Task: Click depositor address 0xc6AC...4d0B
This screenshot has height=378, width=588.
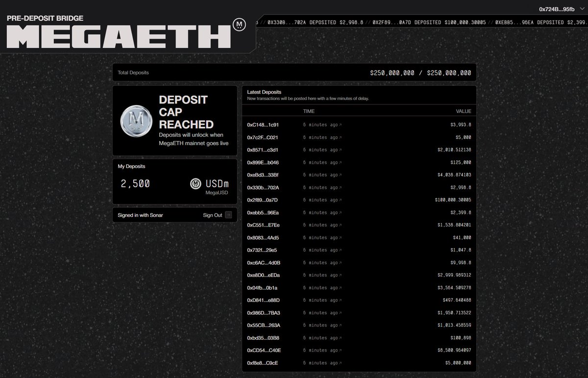Action: (264, 262)
